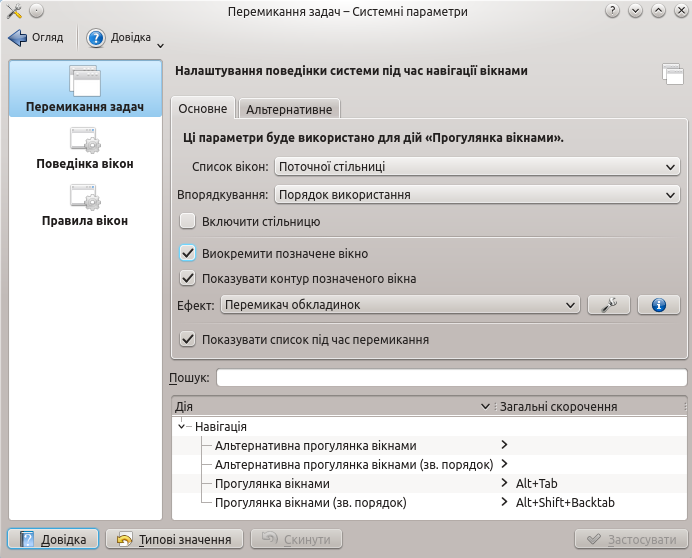Viewport: 692px width, 558px height.
Task: Click the Типові значення button
Action: coord(175,539)
